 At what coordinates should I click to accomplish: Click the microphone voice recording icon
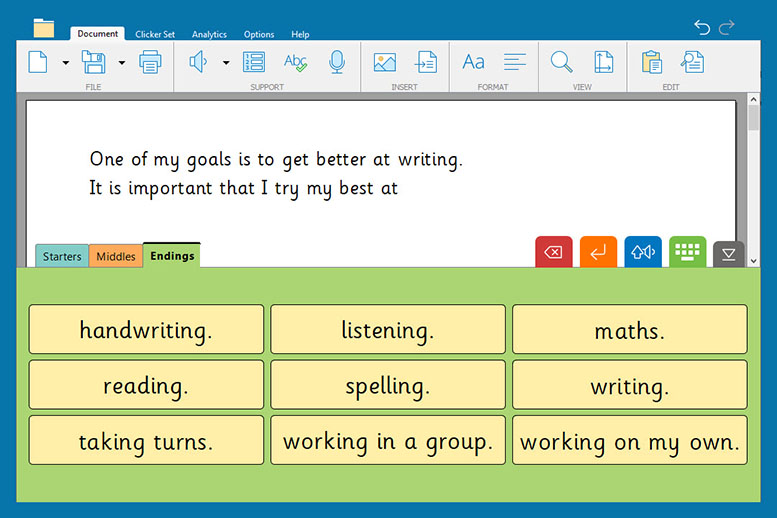(337, 62)
